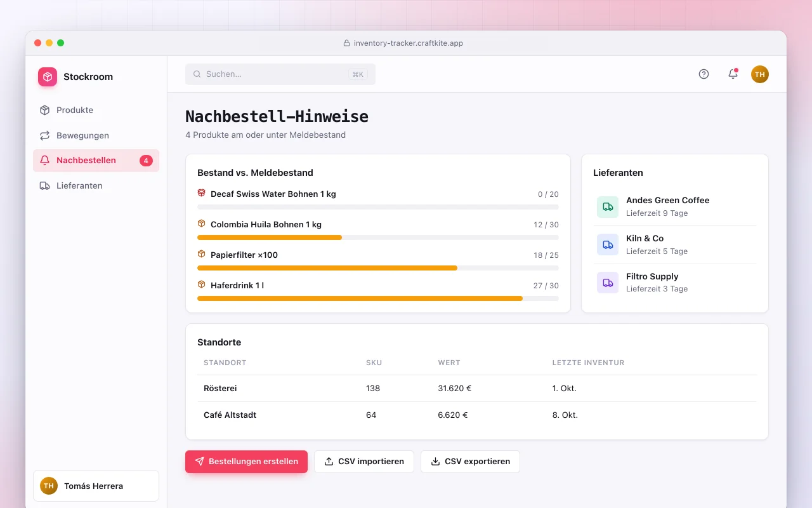
Task: Click the box icon beside Papierfilter ×100
Action: (201, 254)
